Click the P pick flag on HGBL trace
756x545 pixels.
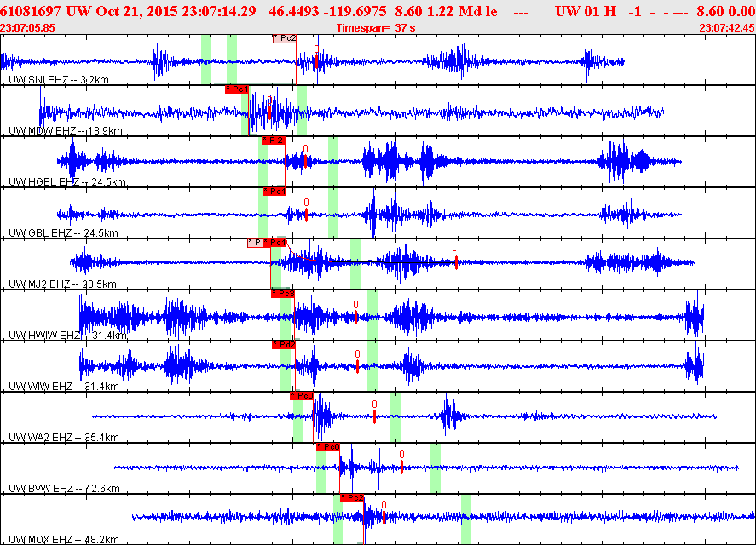coord(273,141)
